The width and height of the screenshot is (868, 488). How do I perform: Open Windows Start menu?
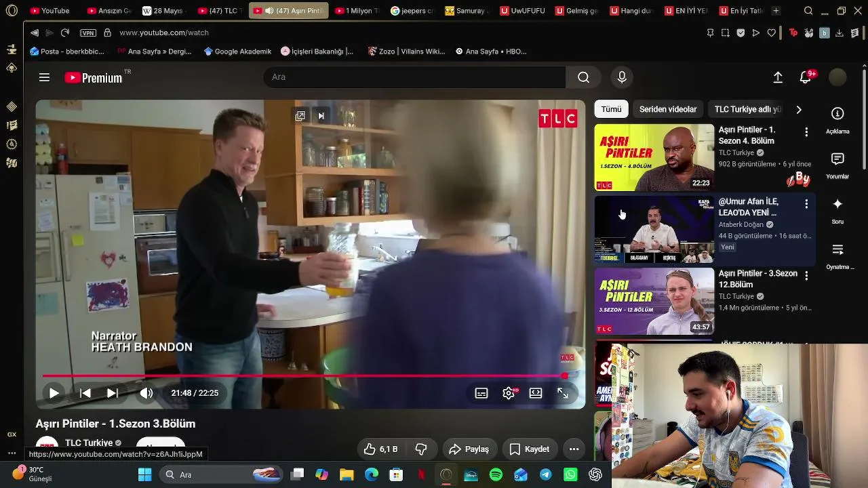[x=145, y=474]
